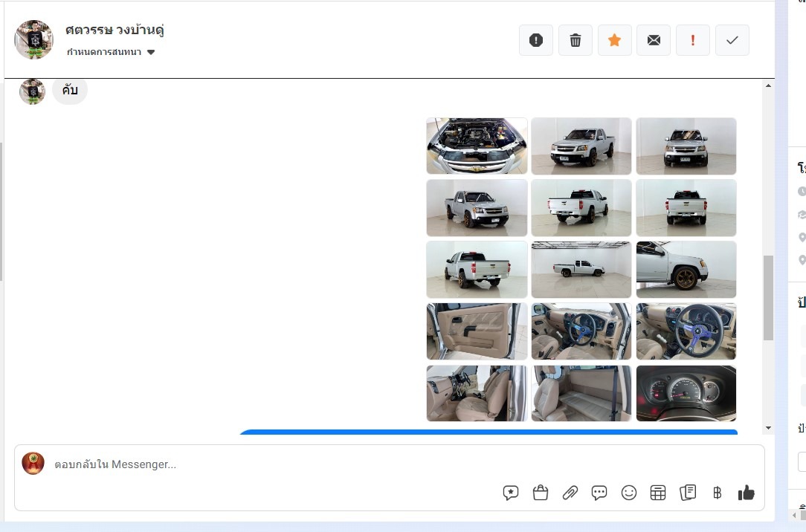806x532 pixels.
Task: Open the front wheel close-up photo
Action: coord(686,269)
